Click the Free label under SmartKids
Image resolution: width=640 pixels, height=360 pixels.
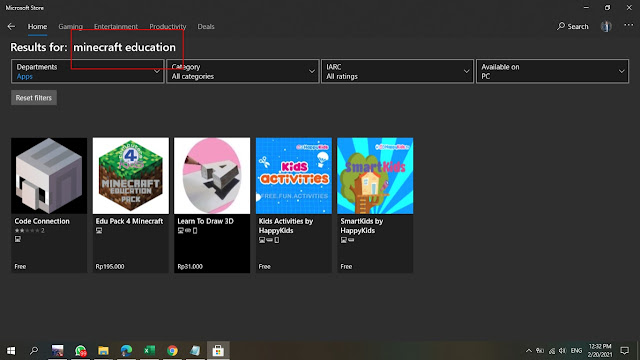[346, 267]
